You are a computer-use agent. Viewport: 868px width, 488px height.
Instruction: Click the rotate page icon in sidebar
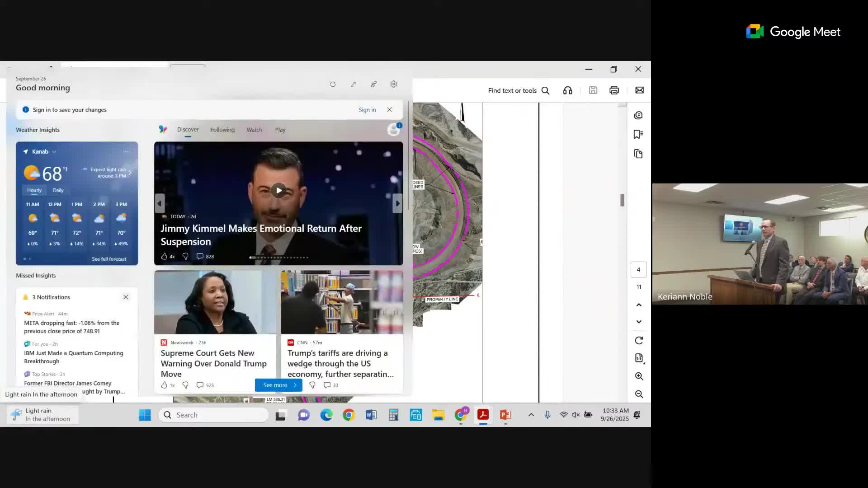click(638, 340)
